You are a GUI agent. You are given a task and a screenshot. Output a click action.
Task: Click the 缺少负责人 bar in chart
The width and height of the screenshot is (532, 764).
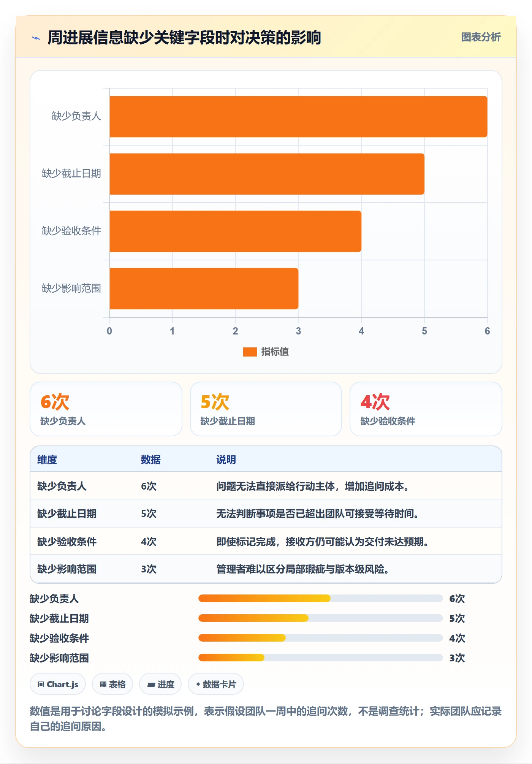point(298,117)
